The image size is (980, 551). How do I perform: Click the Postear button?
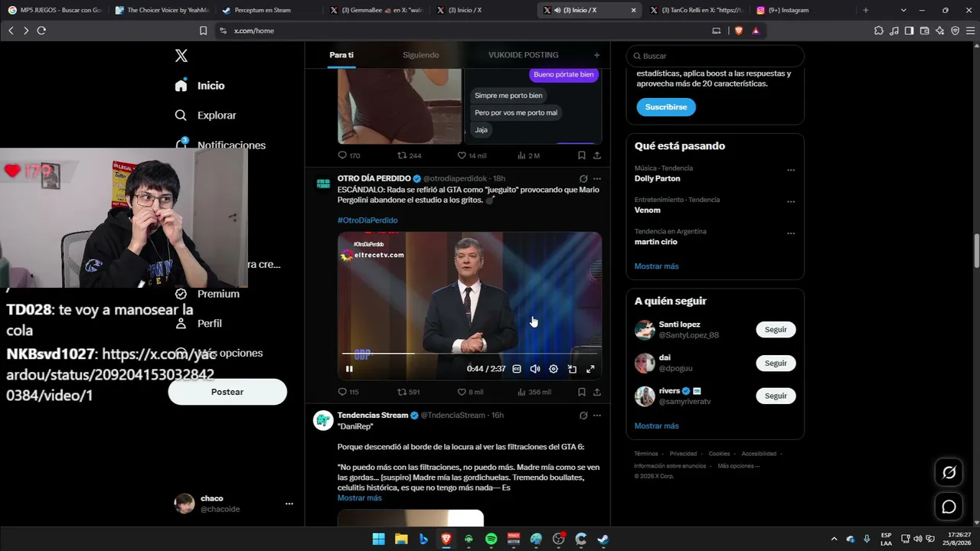pos(227,392)
